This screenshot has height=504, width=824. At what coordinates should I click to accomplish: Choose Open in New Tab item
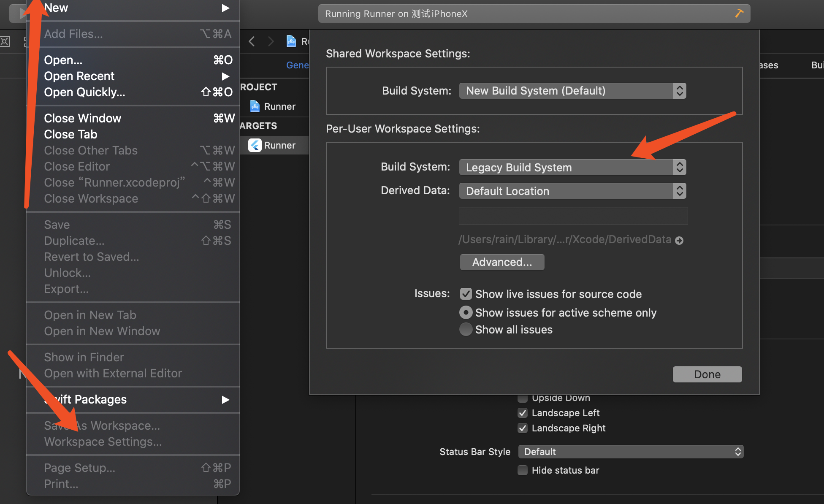(133, 315)
